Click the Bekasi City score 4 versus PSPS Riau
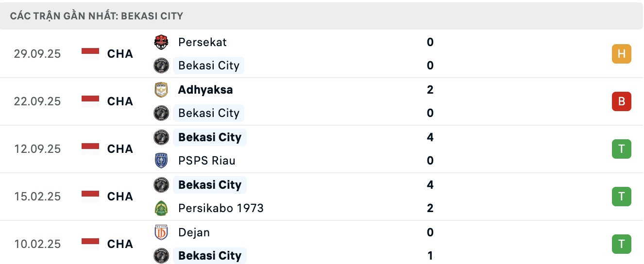Screen dimensions: 644x264 click(430, 137)
